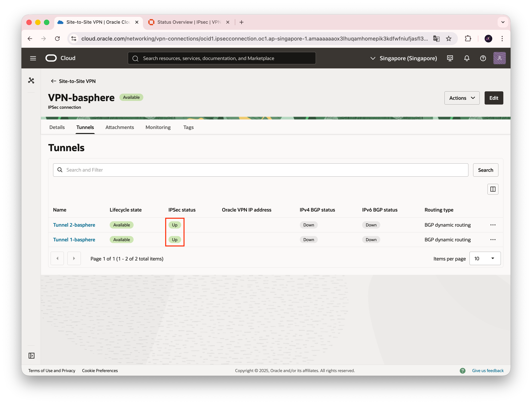
Task: Open the table column settings icon
Action: coord(493,189)
